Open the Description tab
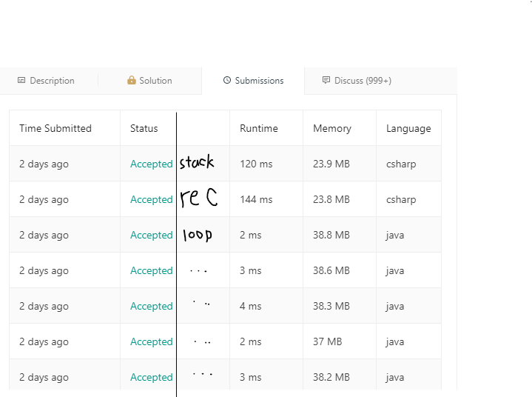Viewport: 532px width, 397px height. [x=46, y=81]
